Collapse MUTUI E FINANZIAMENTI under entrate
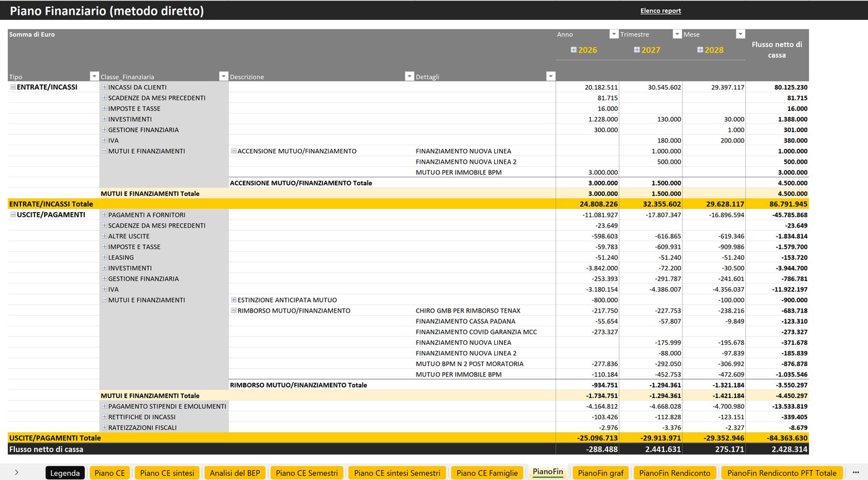The image size is (868, 480). (105, 151)
